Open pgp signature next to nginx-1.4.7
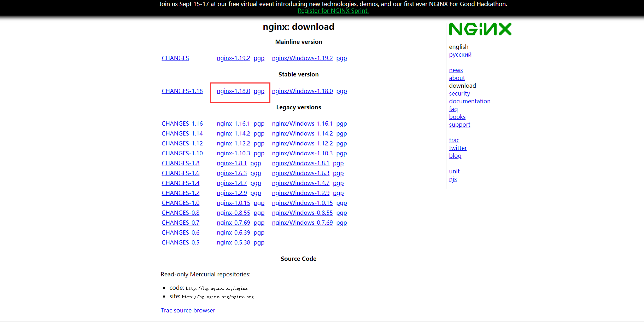 (256, 183)
